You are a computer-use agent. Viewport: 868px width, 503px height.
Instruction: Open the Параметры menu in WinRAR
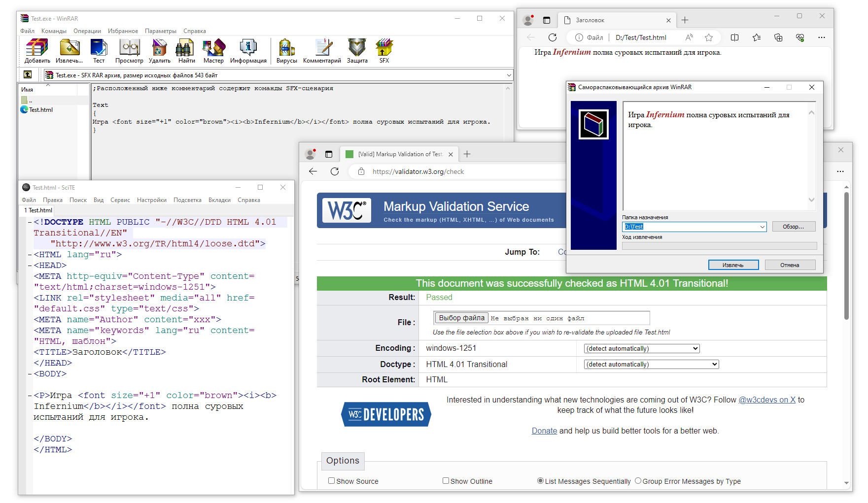coord(161,31)
